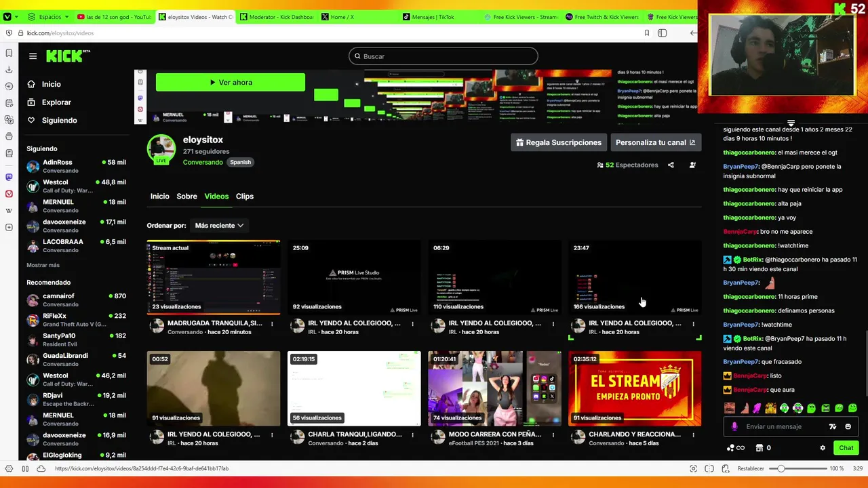The image size is (868, 488).
Task: Switch to the Clips channel tab
Action: pyautogui.click(x=245, y=197)
